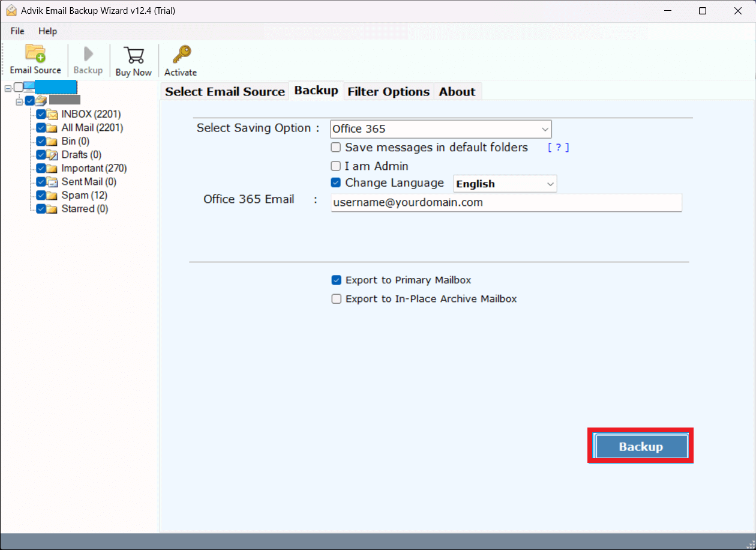The width and height of the screenshot is (756, 550).
Task: Click the All Mail folder icon
Action: click(52, 128)
